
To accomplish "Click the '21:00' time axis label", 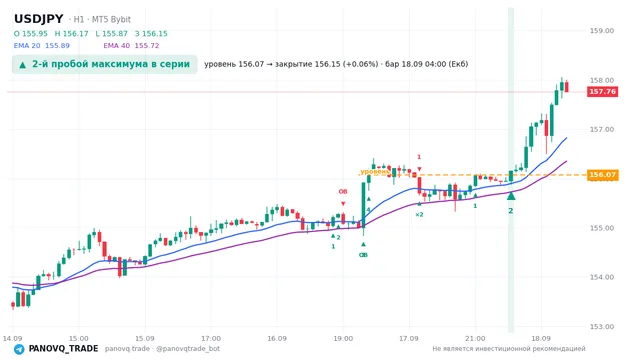I will (475, 338).
